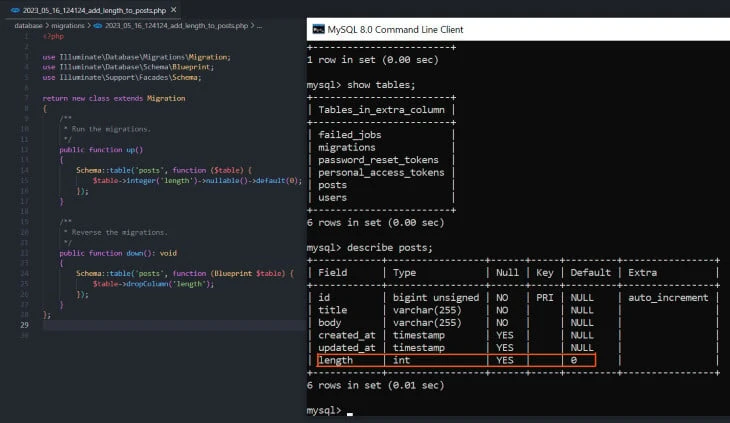Close the add_length_to_posts.php editor tab
This screenshot has height=423, width=730.
tap(174, 10)
